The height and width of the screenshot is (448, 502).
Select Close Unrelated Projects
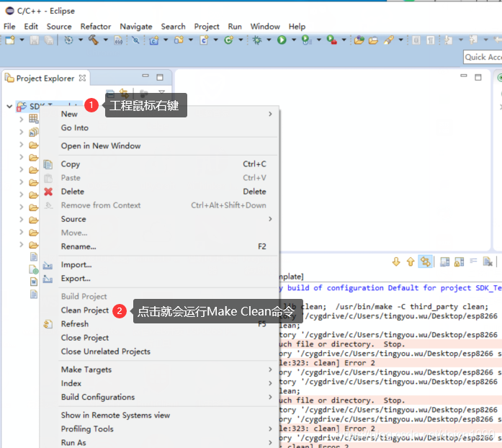[106, 351]
